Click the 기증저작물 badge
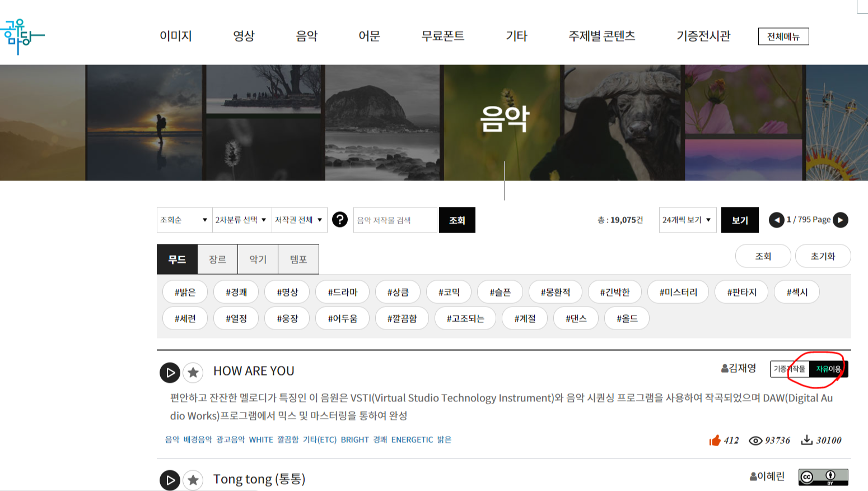 790,369
